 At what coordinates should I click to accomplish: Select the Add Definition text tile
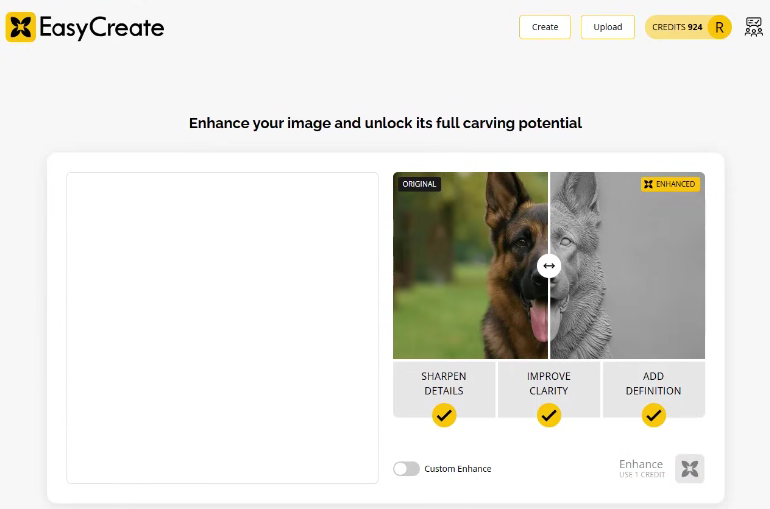(x=653, y=383)
